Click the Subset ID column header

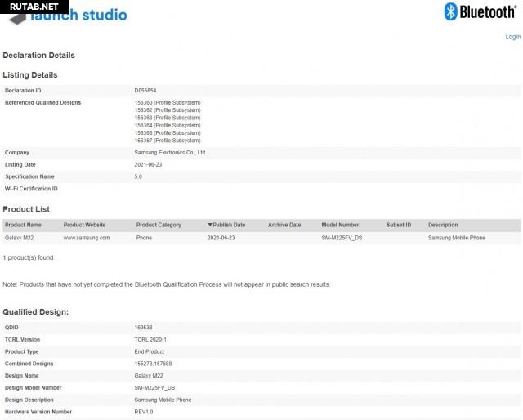coord(399,225)
